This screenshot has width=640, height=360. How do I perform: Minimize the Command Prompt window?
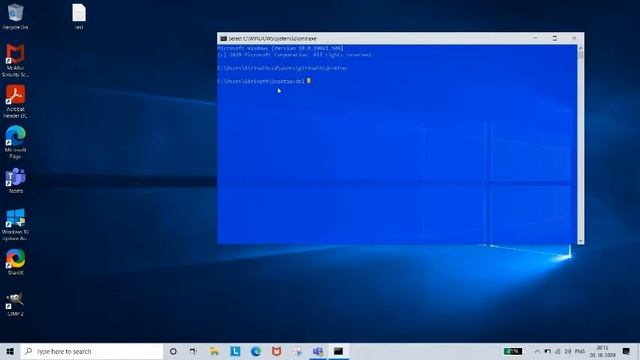coord(535,38)
